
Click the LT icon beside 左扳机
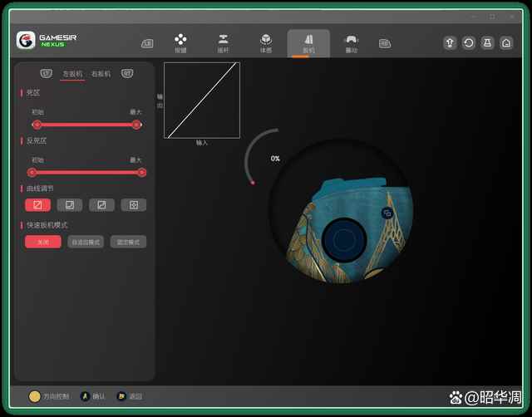pyautogui.click(x=47, y=73)
